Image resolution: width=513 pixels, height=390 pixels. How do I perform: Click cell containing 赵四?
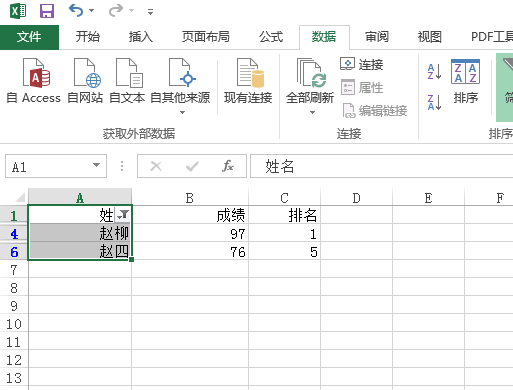pyautogui.click(x=80, y=251)
